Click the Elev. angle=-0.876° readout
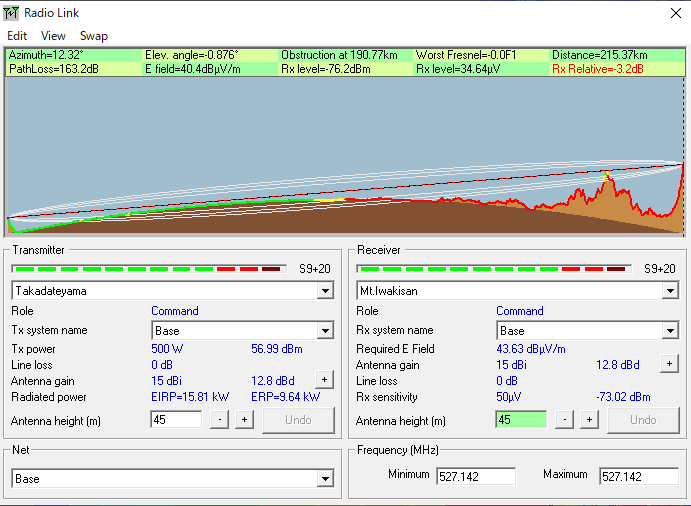The image size is (691, 506). pyautogui.click(x=192, y=55)
